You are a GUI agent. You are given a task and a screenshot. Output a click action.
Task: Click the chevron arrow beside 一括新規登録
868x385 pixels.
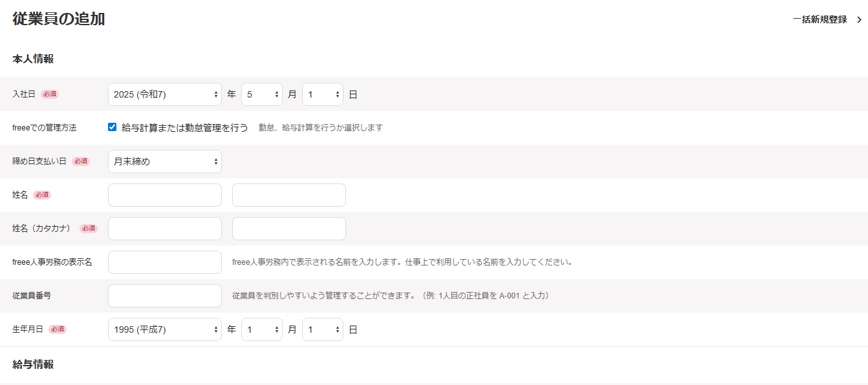pyautogui.click(x=859, y=20)
